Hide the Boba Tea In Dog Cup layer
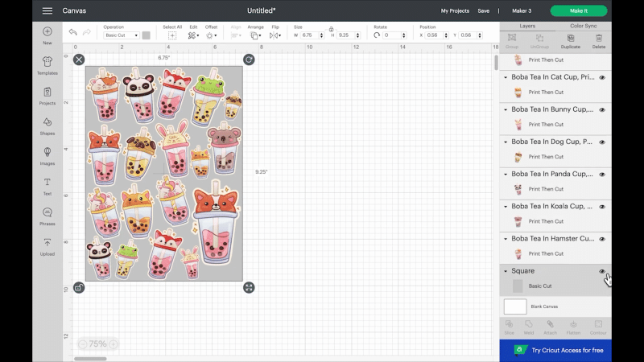The image size is (644, 362). 602,142
